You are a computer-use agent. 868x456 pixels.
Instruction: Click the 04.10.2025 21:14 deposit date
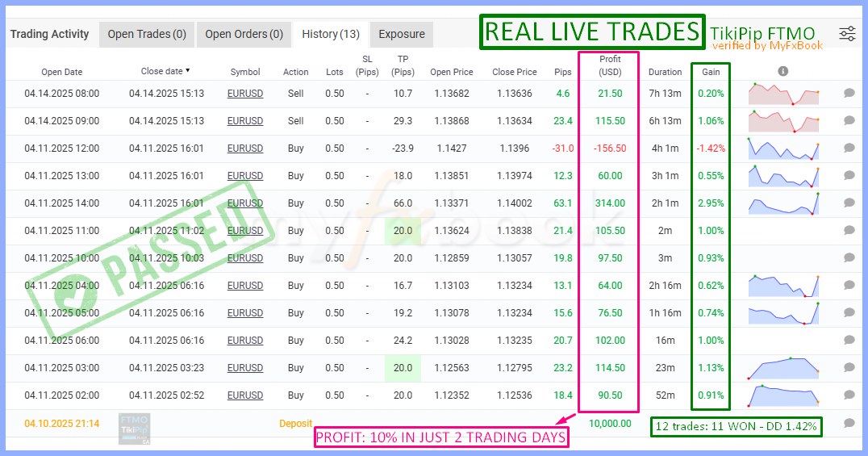[x=62, y=424]
